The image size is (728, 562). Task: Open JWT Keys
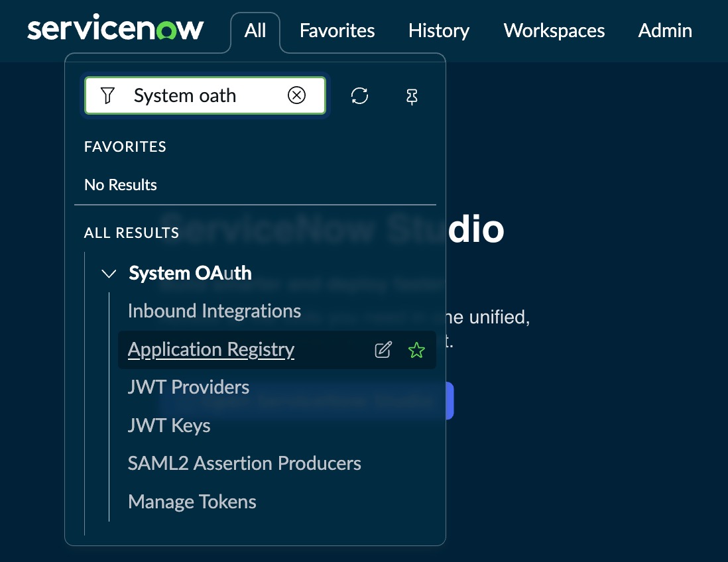pyautogui.click(x=169, y=425)
